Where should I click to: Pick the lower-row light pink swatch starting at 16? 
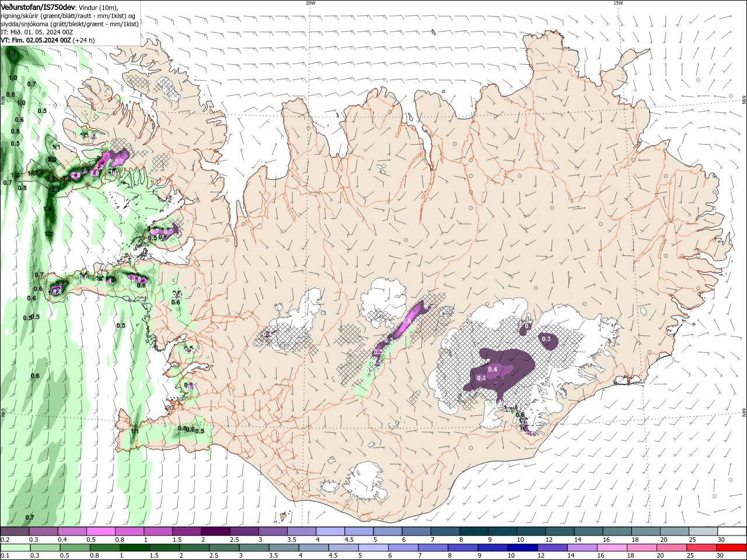(611, 548)
